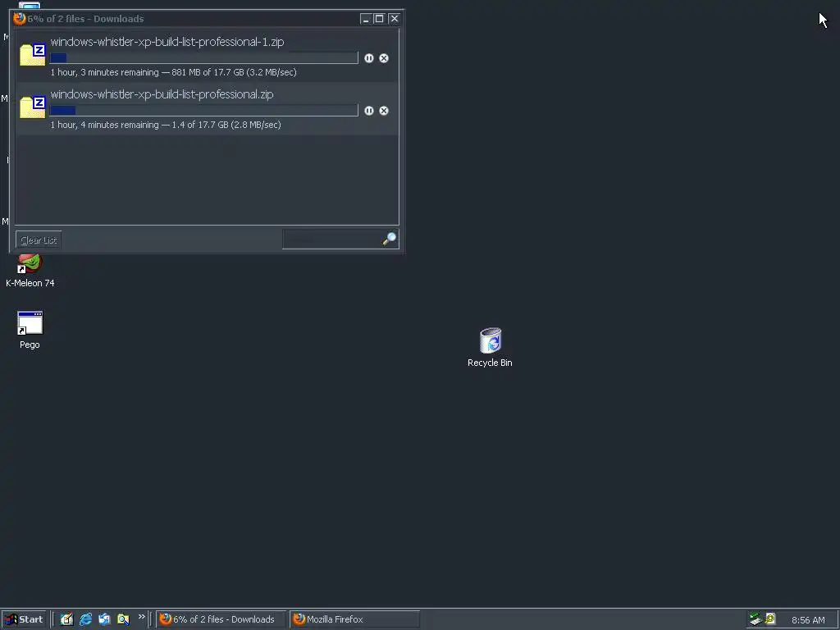
Task: Launch Outlook Express from quick launch
Action: [x=104, y=619]
